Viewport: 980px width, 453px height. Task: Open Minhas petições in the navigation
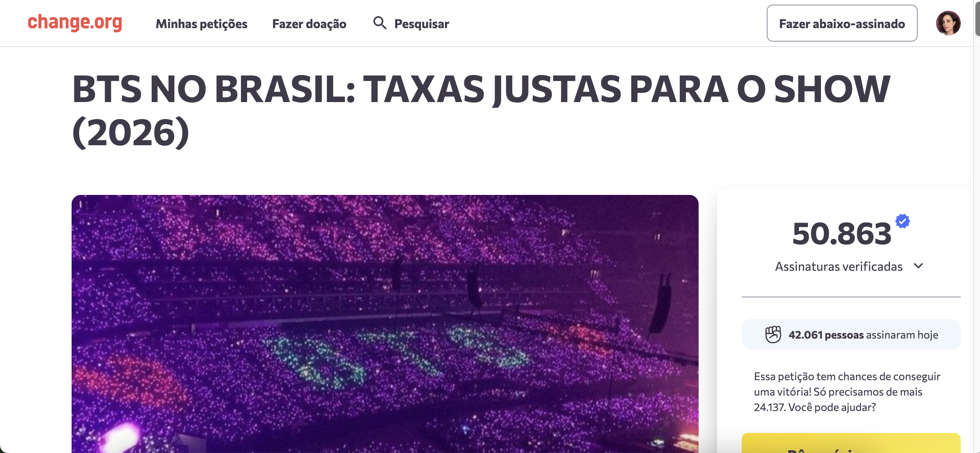coord(201,24)
